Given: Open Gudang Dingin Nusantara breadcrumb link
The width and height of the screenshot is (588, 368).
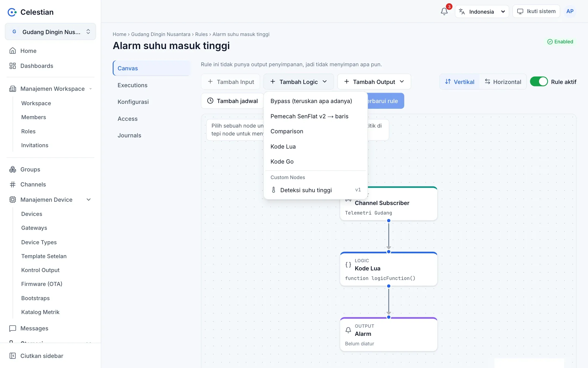Looking at the screenshot, I should (x=161, y=34).
